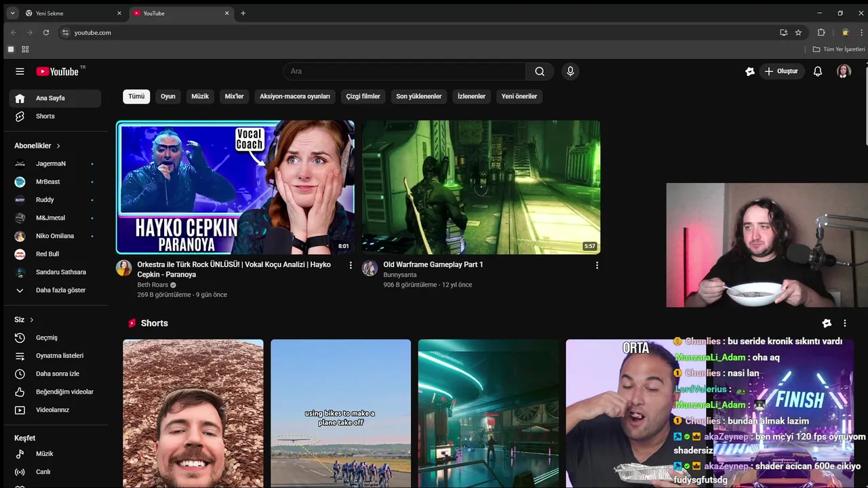868x488 pixels.
Task: Expand Daha fazla göster in subscriptions
Action: (56, 290)
